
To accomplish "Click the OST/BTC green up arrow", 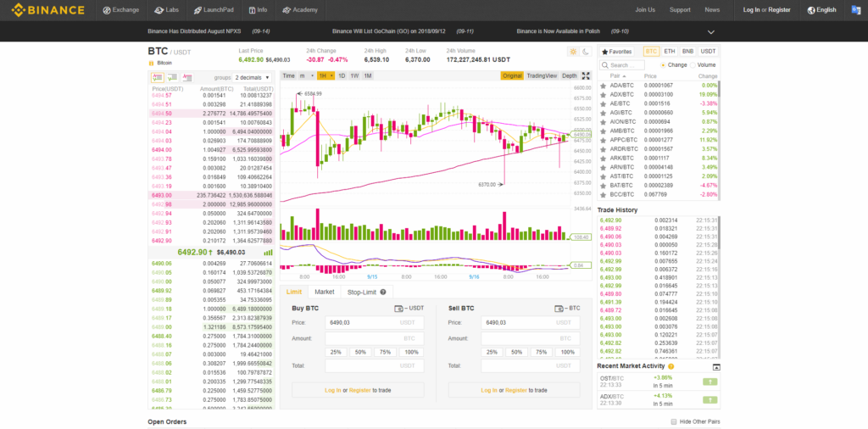I will (x=709, y=382).
